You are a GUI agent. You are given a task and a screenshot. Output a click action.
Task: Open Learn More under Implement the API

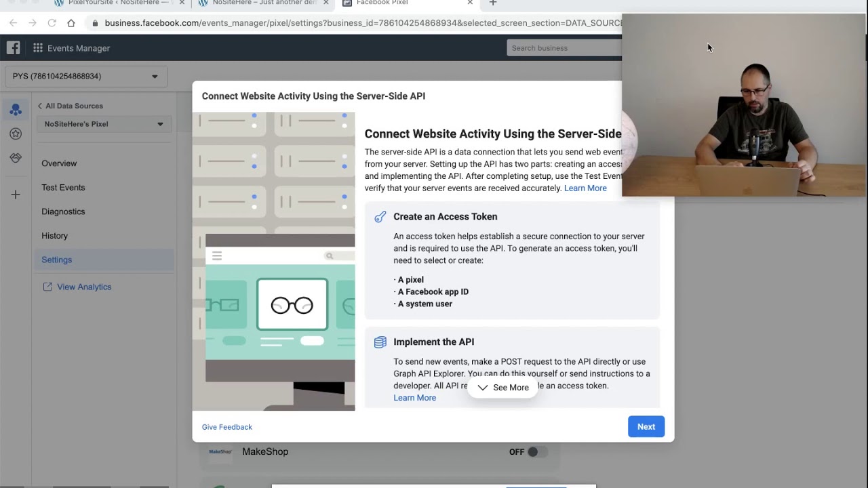tap(415, 398)
